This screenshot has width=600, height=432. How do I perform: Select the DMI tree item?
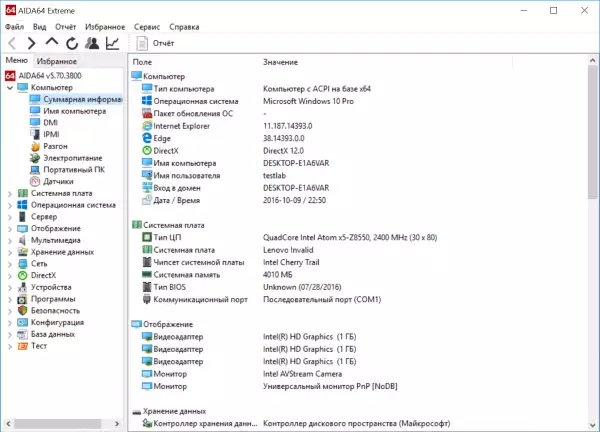(x=51, y=122)
